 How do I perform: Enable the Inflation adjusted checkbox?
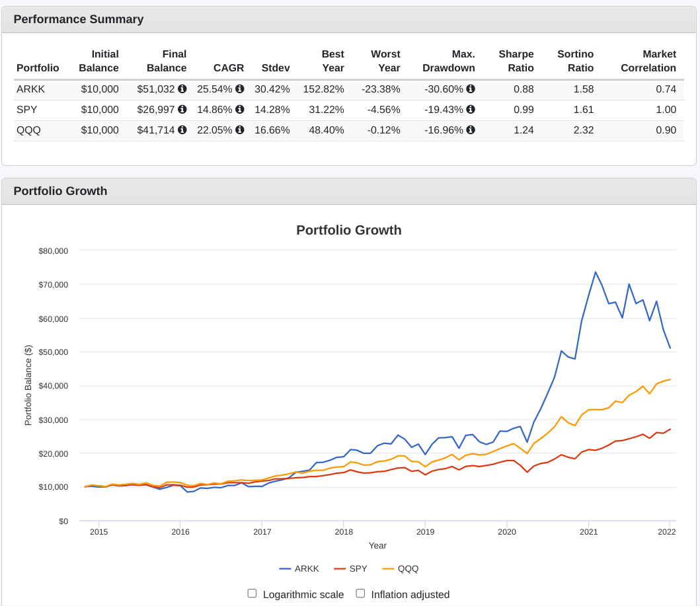click(361, 593)
